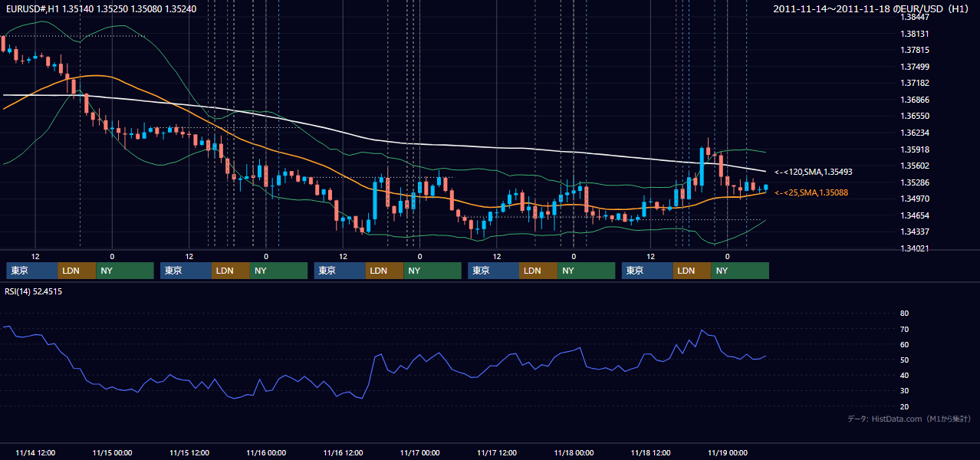Select the 11/19 00:00 time axis label
The width and height of the screenshot is (980, 460).
[728, 452]
